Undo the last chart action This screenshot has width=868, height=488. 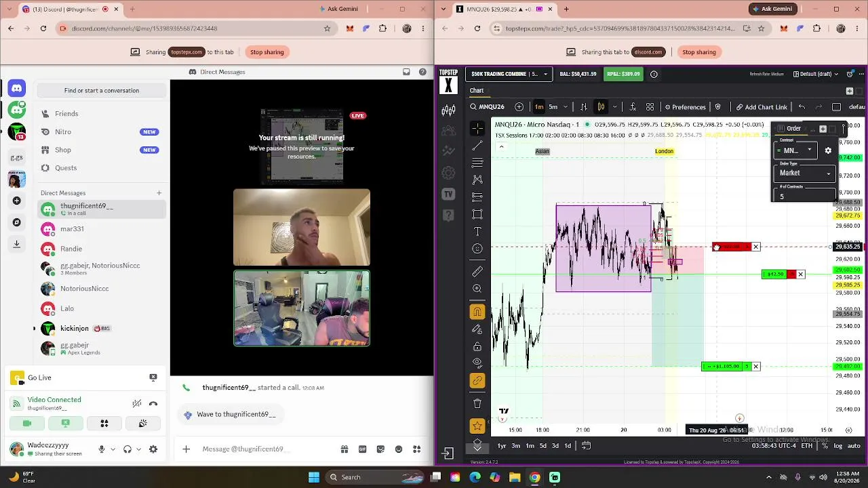(x=802, y=107)
